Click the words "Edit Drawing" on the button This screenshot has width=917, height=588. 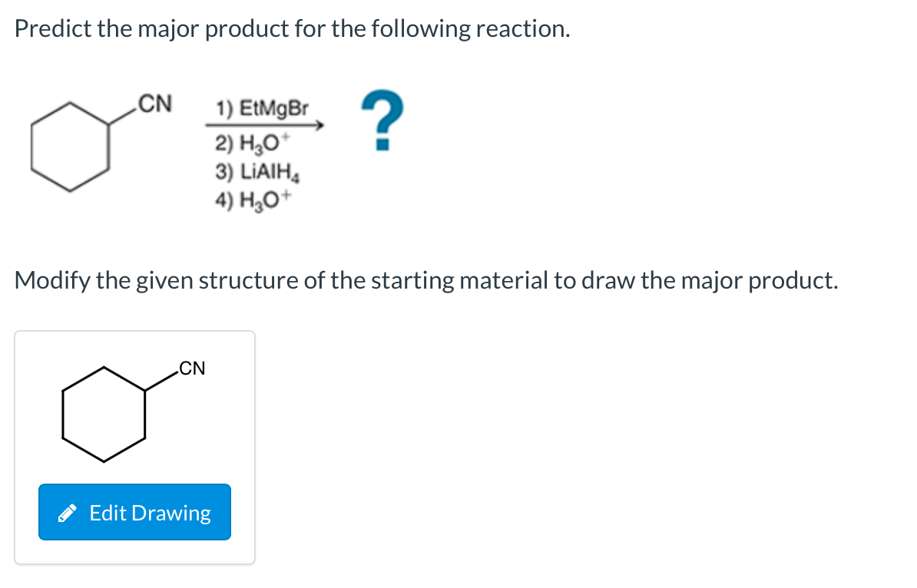coord(150,513)
